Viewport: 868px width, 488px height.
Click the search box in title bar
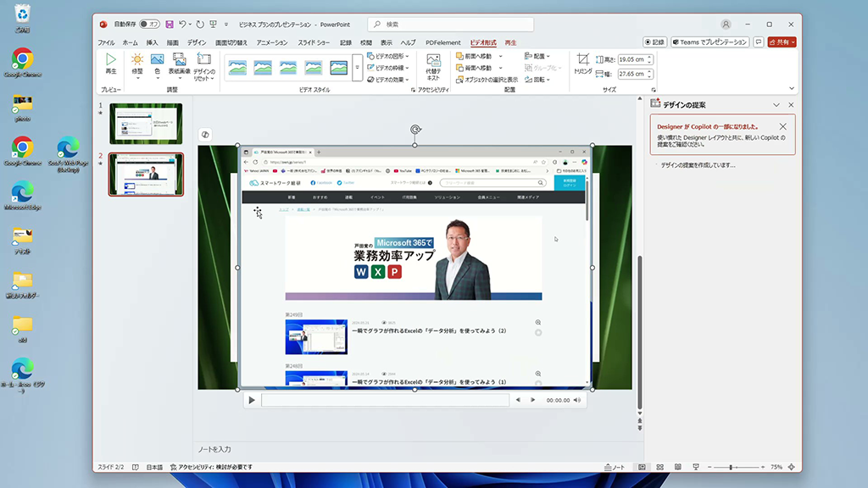[451, 25]
